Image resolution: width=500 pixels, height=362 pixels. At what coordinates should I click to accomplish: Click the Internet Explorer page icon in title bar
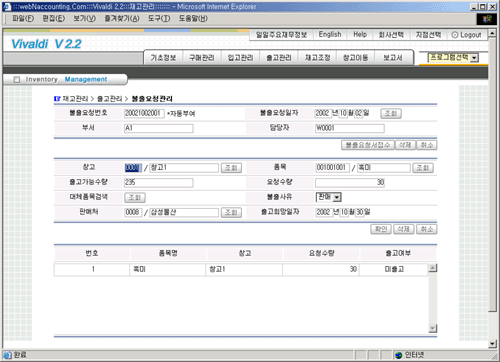coord(6,6)
